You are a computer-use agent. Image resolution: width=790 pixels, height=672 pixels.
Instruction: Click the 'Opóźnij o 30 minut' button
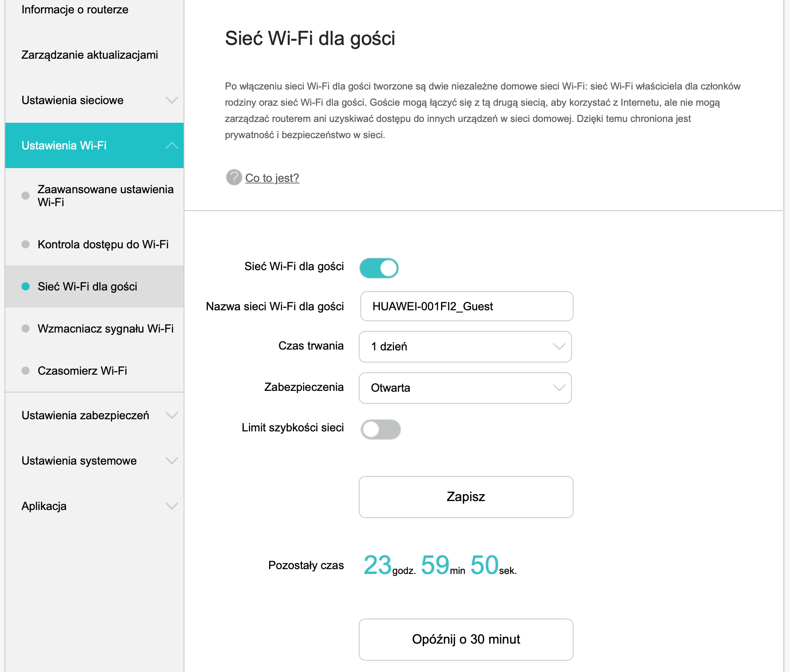pyautogui.click(x=466, y=639)
